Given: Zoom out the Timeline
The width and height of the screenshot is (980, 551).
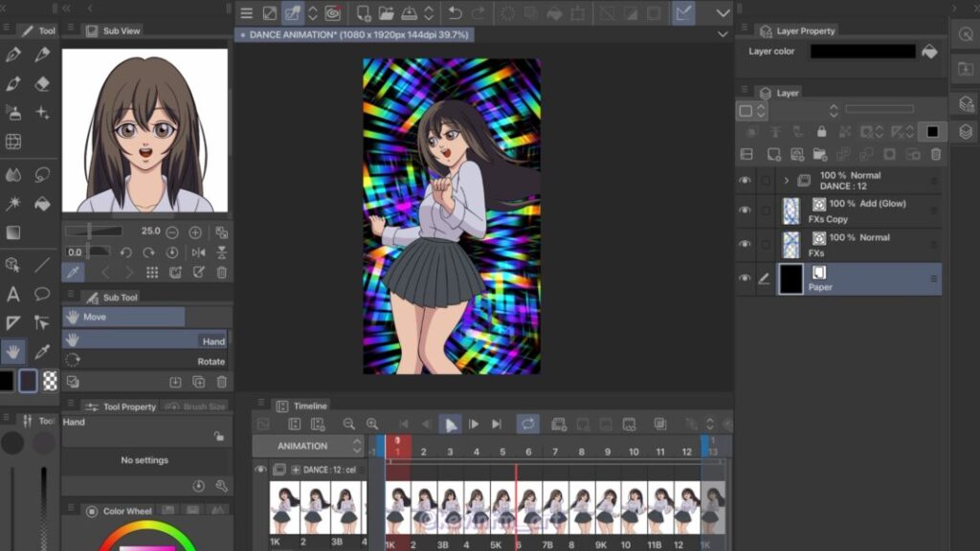Looking at the screenshot, I should (x=348, y=424).
